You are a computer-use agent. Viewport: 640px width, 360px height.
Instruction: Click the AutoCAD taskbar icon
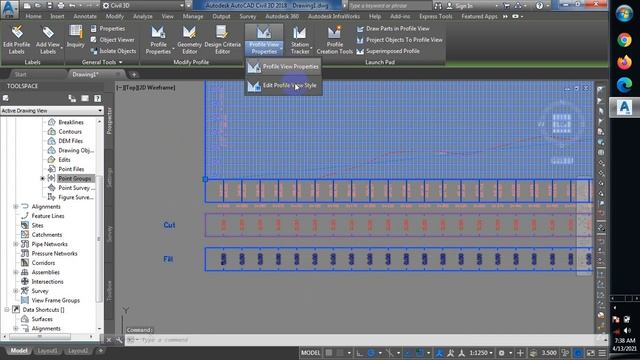tap(624, 108)
